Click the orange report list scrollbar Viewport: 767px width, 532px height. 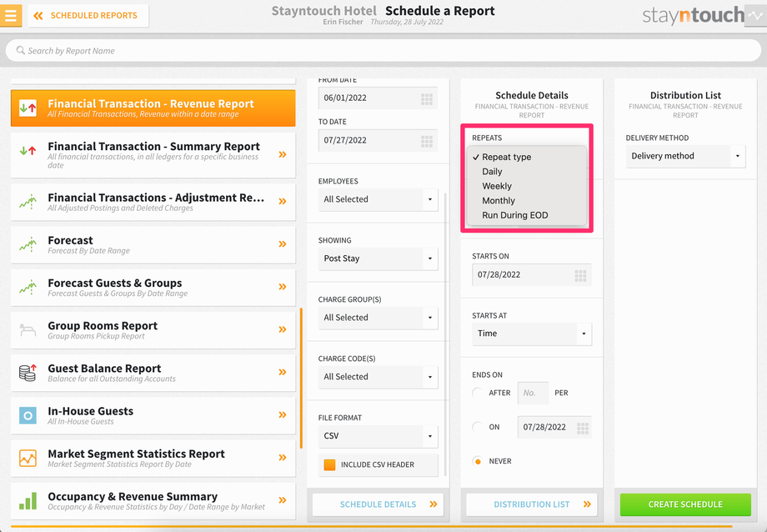click(x=301, y=378)
